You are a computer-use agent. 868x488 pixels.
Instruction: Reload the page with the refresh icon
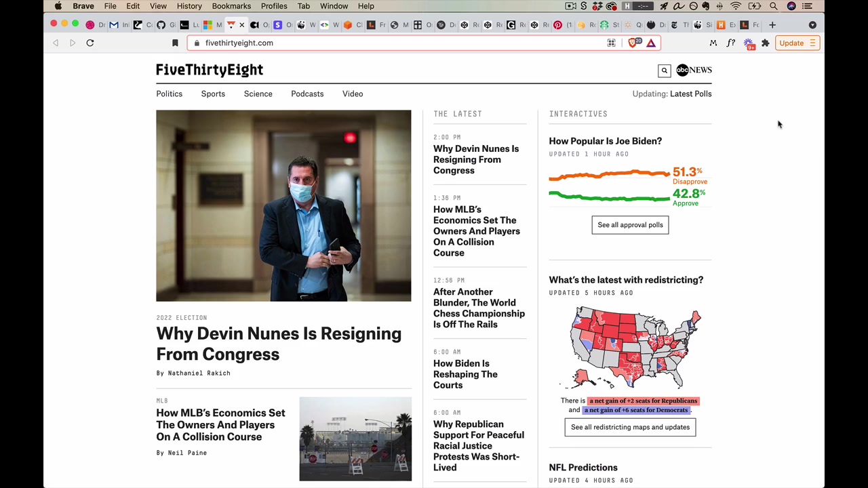coord(90,43)
